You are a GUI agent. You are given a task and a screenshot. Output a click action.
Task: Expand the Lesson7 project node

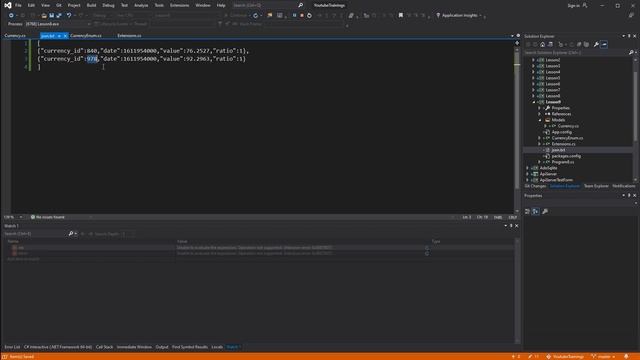pyautogui.click(x=533, y=90)
